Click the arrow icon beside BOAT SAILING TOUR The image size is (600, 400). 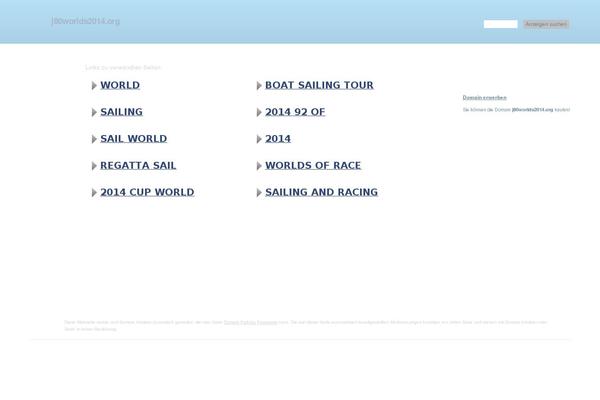point(259,86)
